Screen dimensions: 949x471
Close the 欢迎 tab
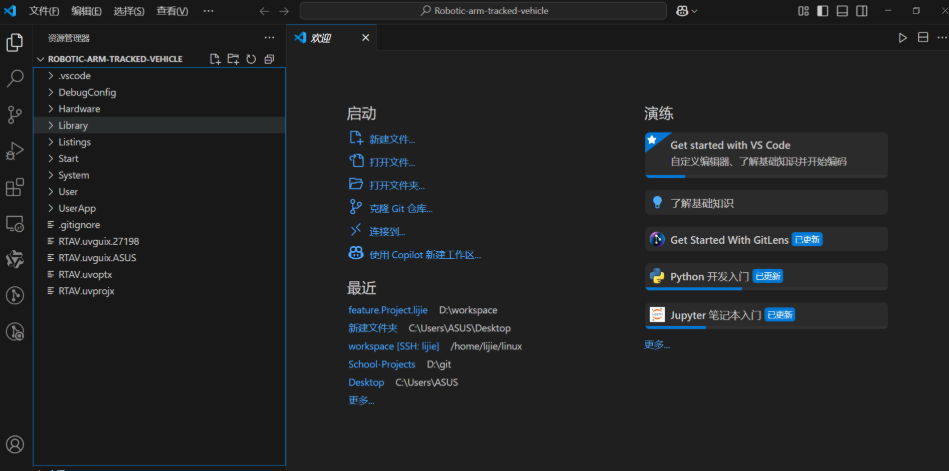(366, 38)
